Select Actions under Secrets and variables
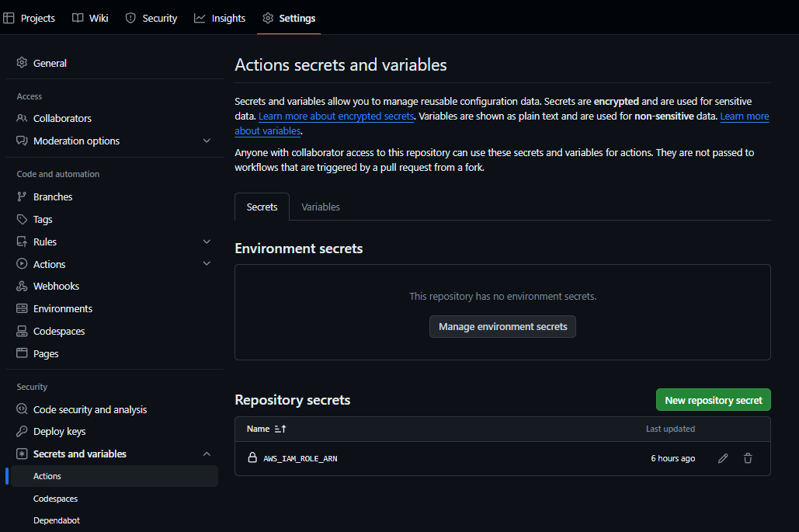Screen dimensions: 799x532 pyautogui.click(x=114, y=476)
